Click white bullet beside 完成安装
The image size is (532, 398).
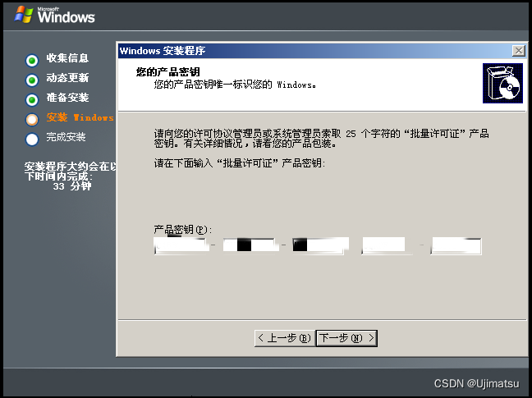click(x=32, y=139)
